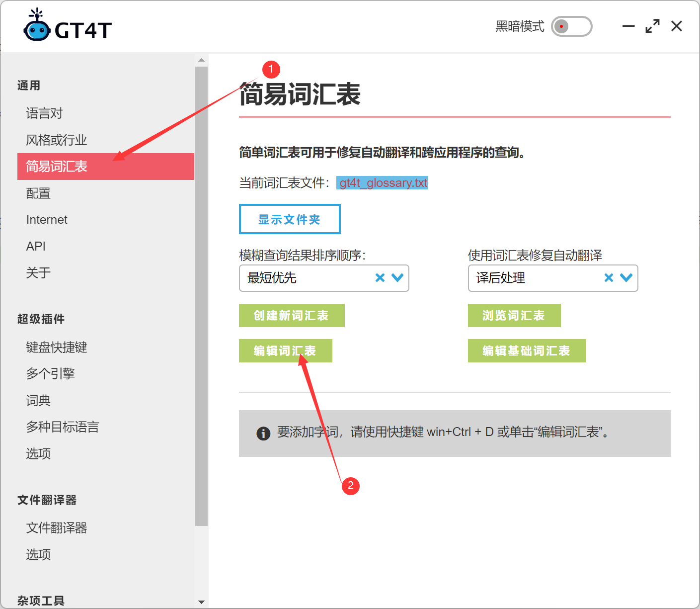700x609 pixels.
Task: Enable 黑暗模式 dark mode
Action: pos(571,26)
